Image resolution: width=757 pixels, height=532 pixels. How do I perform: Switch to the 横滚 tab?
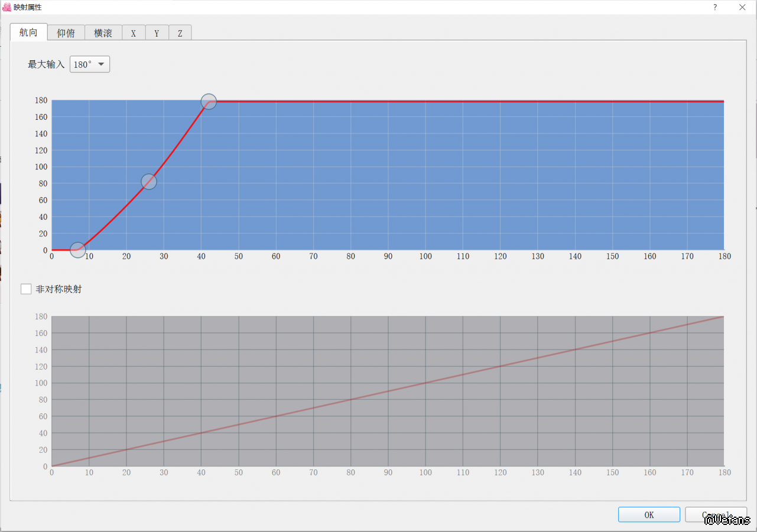(x=103, y=33)
